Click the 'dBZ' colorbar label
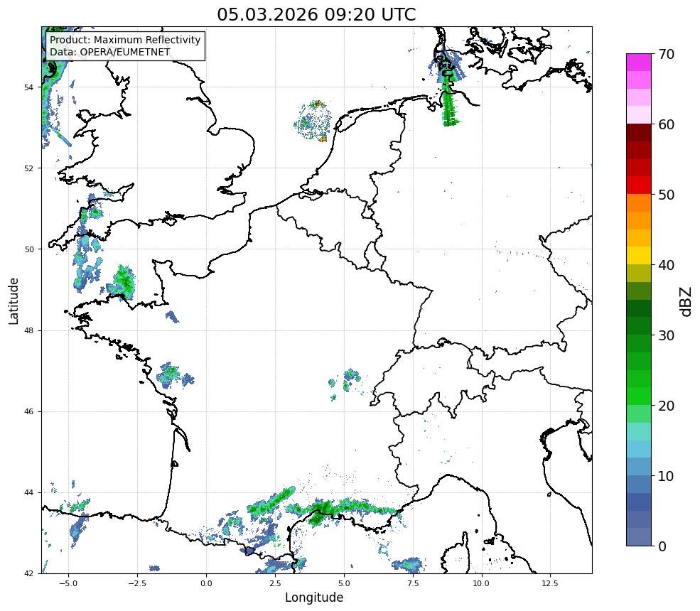Viewport: 700px width, 611px height. (686, 302)
